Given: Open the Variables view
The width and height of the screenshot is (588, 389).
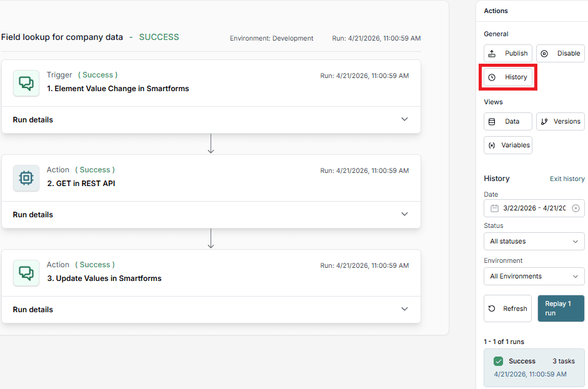Looking at the screenshot, I should tap(508, 145).
